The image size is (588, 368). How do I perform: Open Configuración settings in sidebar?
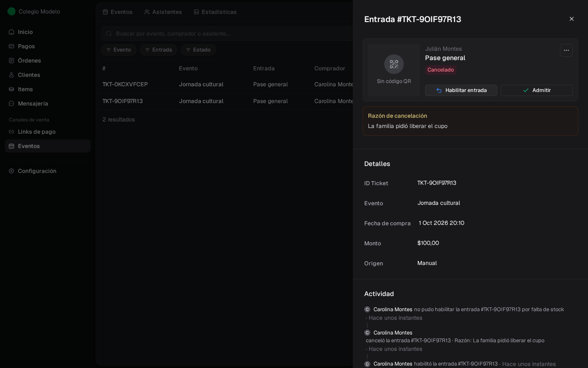pos(48,171)
